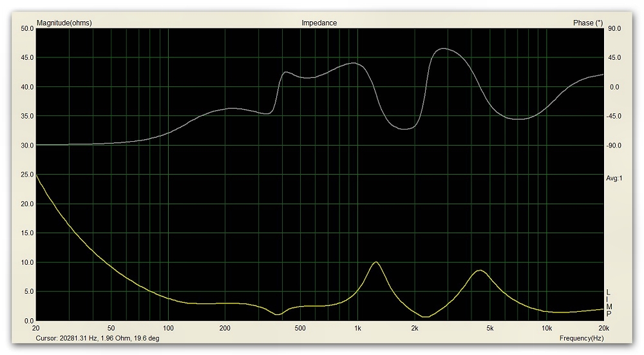Viewport: 644px width, 355px height.
Task: Click the 50.0 magnitude axis tick label
Action: point(27,28)
